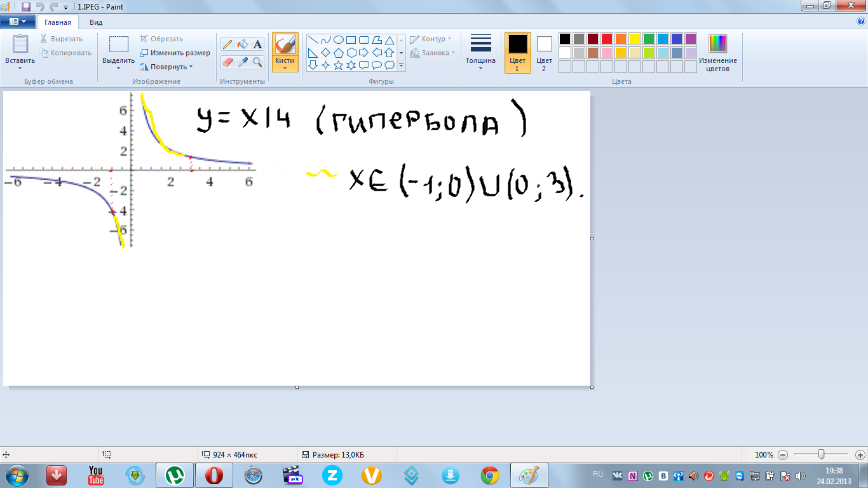Expand the Повернуть rotate menu
The width and height of the screenshot is (868, 488).
pyautogui.click(x=166, y=67)
